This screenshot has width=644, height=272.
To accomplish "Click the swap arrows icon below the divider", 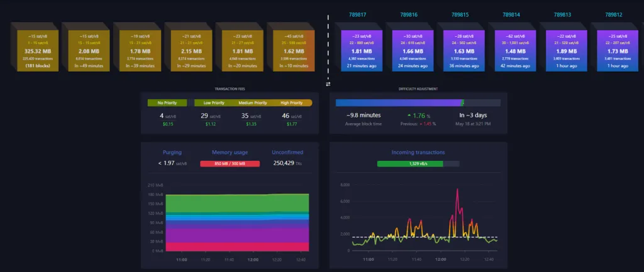I will pyautogui.click(x=328, y=84).
